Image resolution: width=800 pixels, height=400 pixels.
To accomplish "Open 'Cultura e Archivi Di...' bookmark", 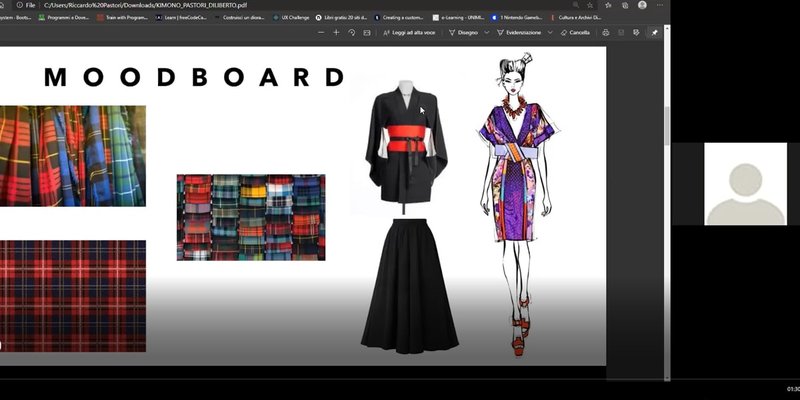I will [576, 17].
